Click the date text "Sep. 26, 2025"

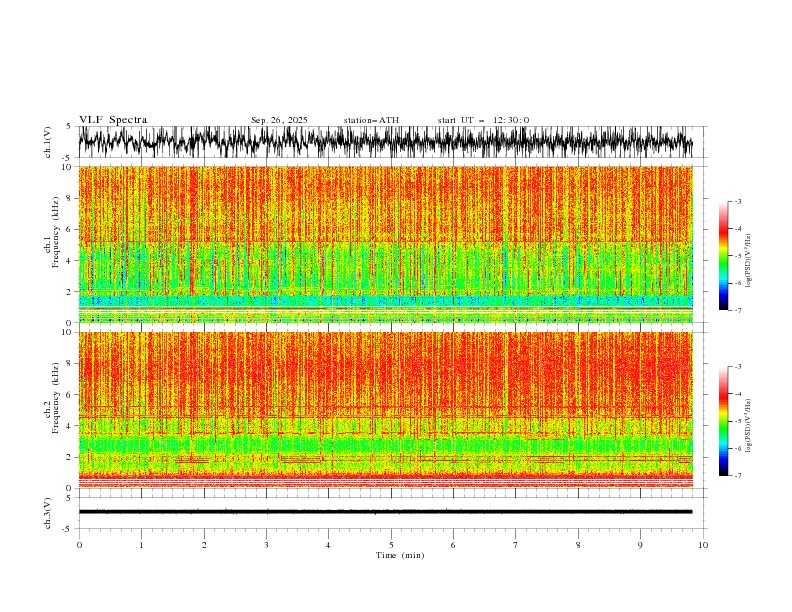pos(279,120)
